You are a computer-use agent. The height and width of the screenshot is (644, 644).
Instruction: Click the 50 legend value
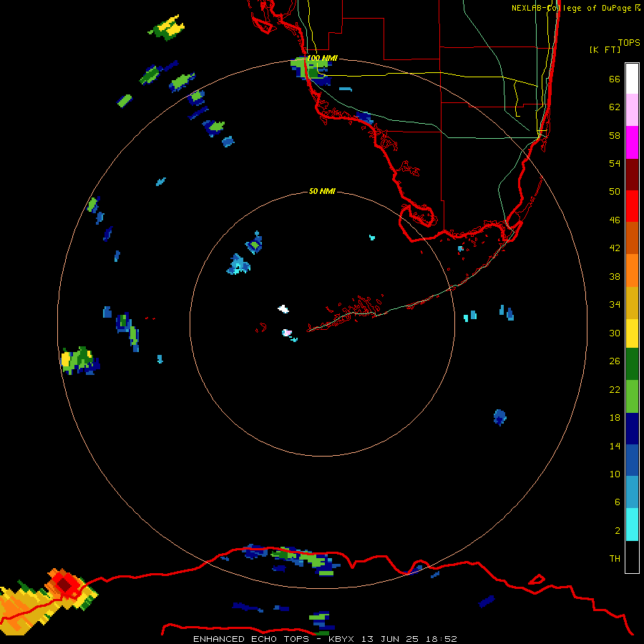click(615, 191)
